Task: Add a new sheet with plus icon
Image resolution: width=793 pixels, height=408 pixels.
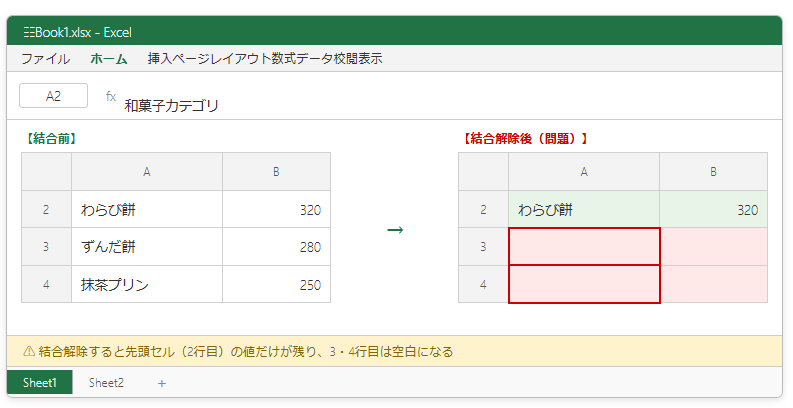Action: (x=162, y=382)
